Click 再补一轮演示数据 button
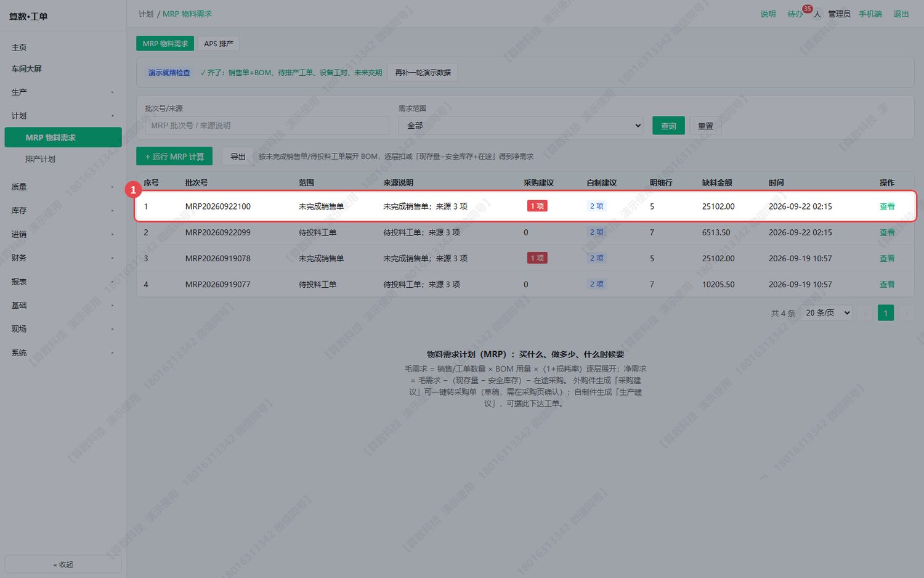924x578 pixels. click(423, 73)
